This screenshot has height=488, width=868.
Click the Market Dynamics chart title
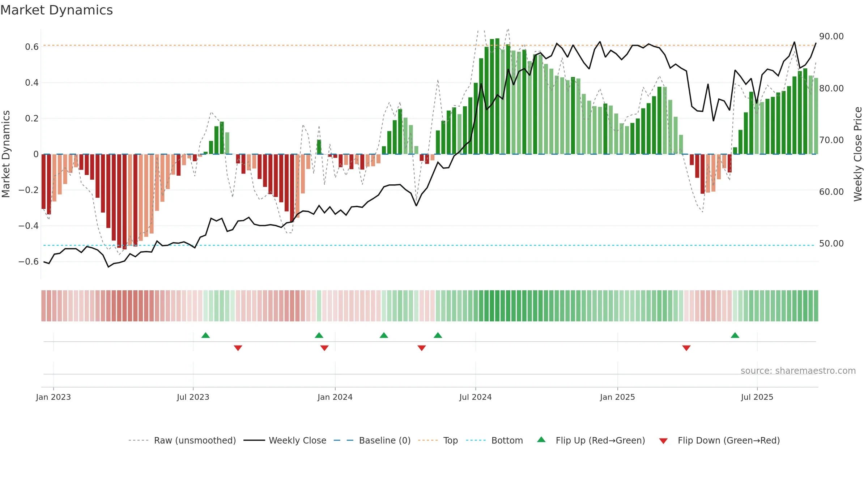pyautogui.click(x=57, y=10)
